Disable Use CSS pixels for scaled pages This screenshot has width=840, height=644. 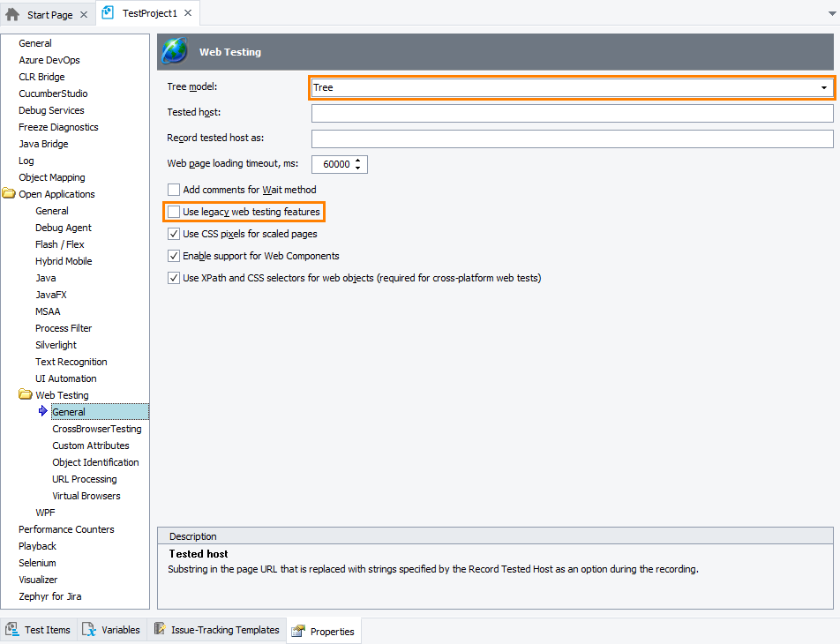174,233
